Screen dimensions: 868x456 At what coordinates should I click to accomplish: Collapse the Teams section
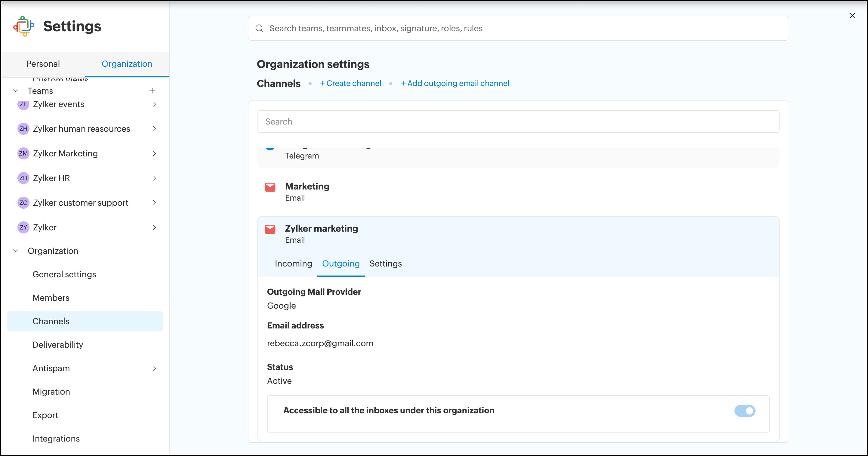point(16,91)
